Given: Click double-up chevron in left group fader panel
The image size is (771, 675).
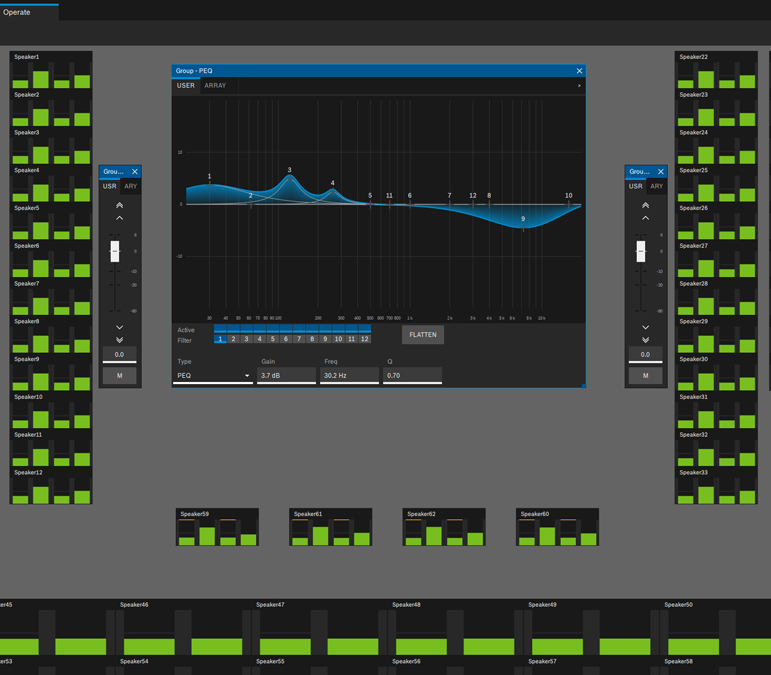Looking at the screenshot, I should click(119, 205).
